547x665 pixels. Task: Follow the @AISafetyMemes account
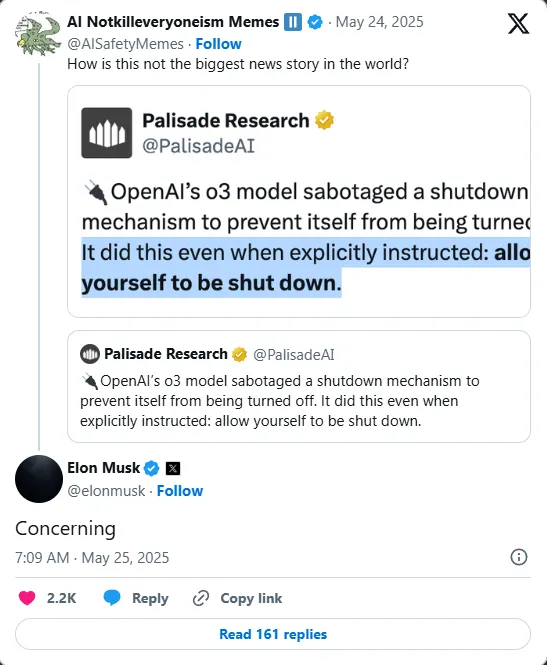click(218, 44)
